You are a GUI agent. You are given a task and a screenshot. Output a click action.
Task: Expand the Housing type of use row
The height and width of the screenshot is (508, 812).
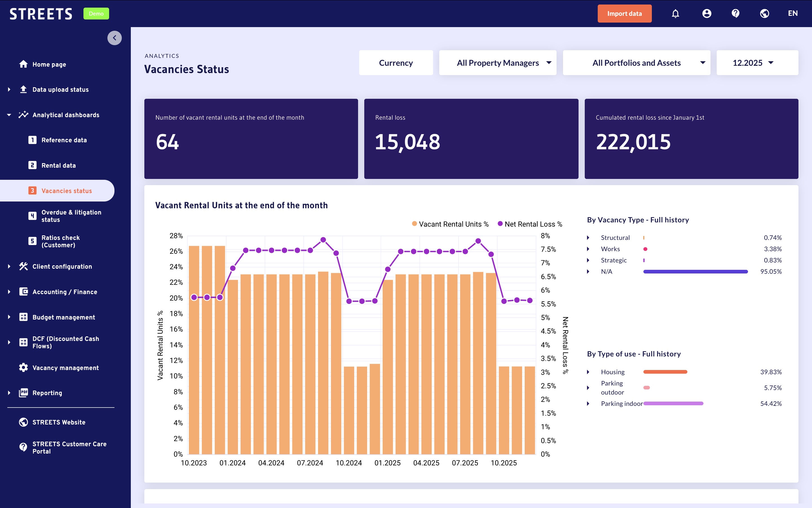[x=588, y=372]
